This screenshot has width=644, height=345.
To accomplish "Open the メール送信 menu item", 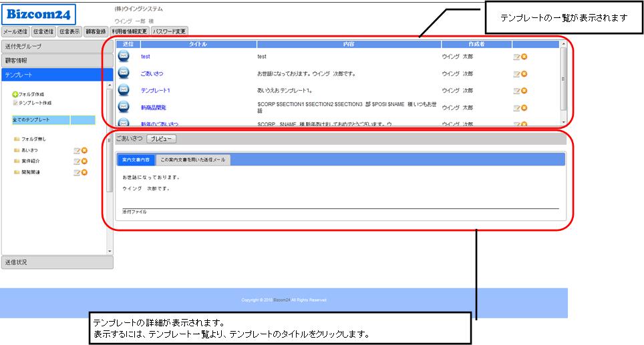I will point(15,31).
